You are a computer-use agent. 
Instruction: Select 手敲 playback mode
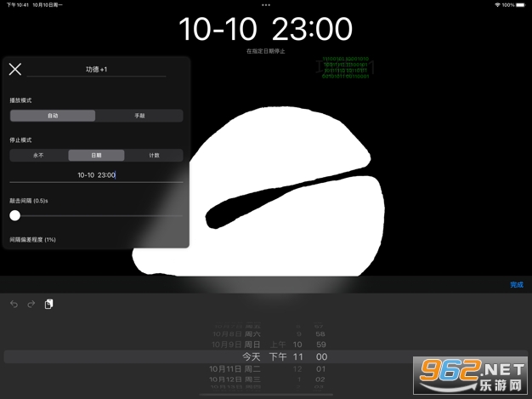[139, 116]
